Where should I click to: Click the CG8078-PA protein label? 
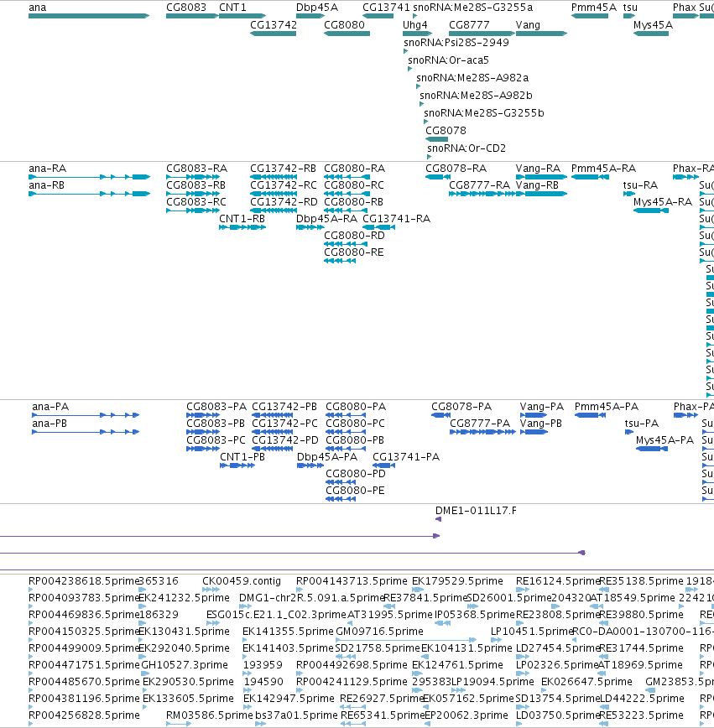pyautogui.click(x=461, y=407)
